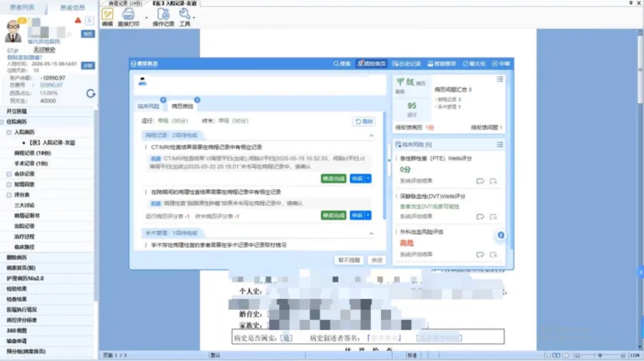Confirm the DVT Wells score evaluation result
644x361 pixels.
(x=480, y=216)
